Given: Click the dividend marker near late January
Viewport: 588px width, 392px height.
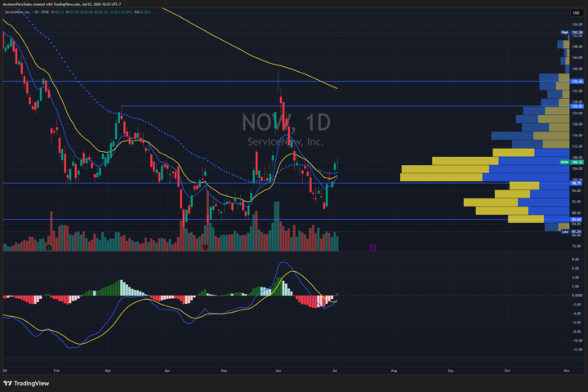Looking at the screenshot, I should click(49, 247).
